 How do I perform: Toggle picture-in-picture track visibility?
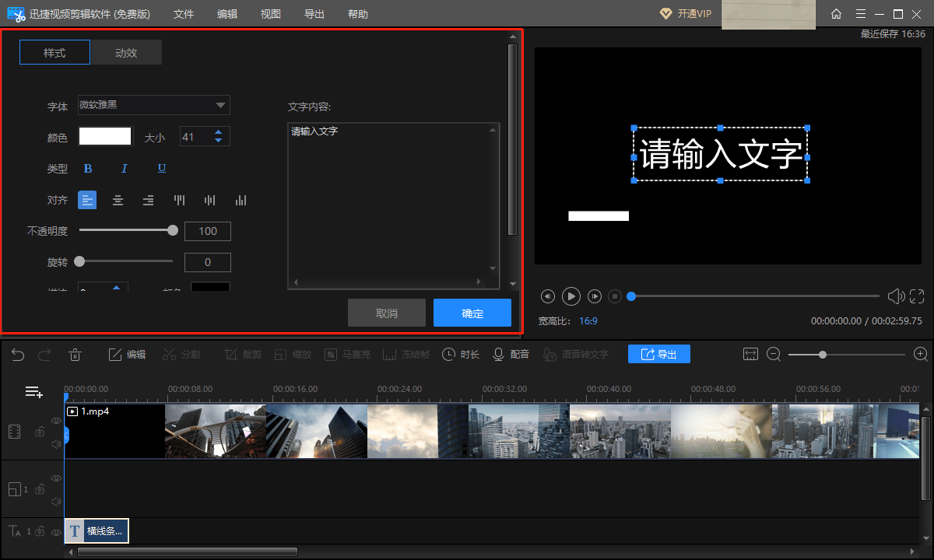[x=56, y=478]
